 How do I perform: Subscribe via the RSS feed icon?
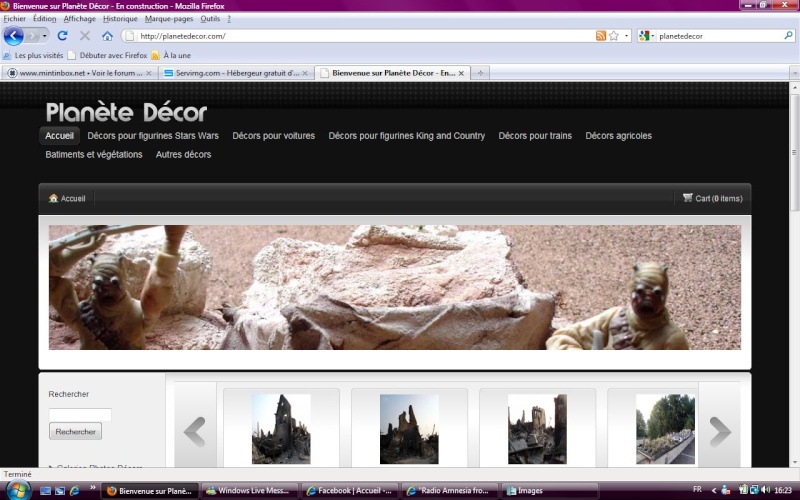(601, 36)
